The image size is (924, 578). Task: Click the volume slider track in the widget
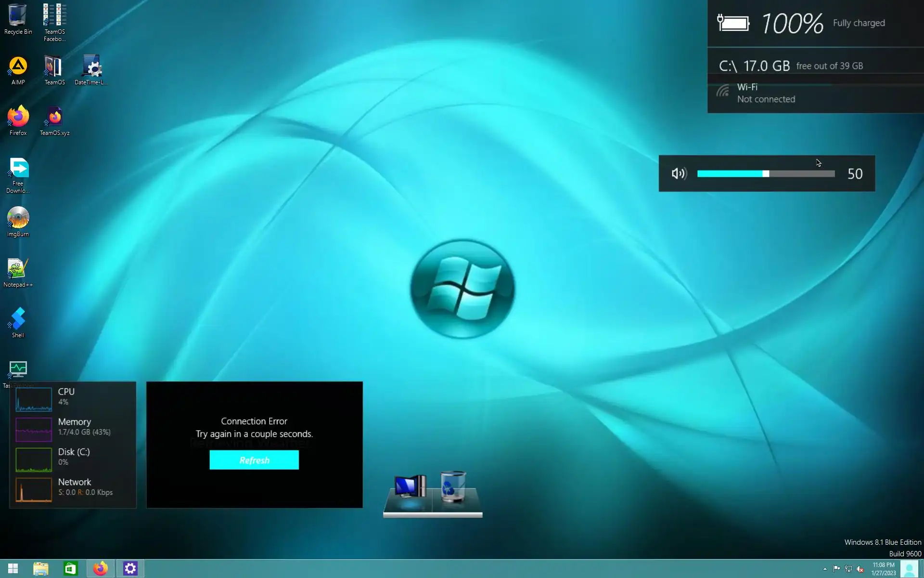tap(800, 174)
